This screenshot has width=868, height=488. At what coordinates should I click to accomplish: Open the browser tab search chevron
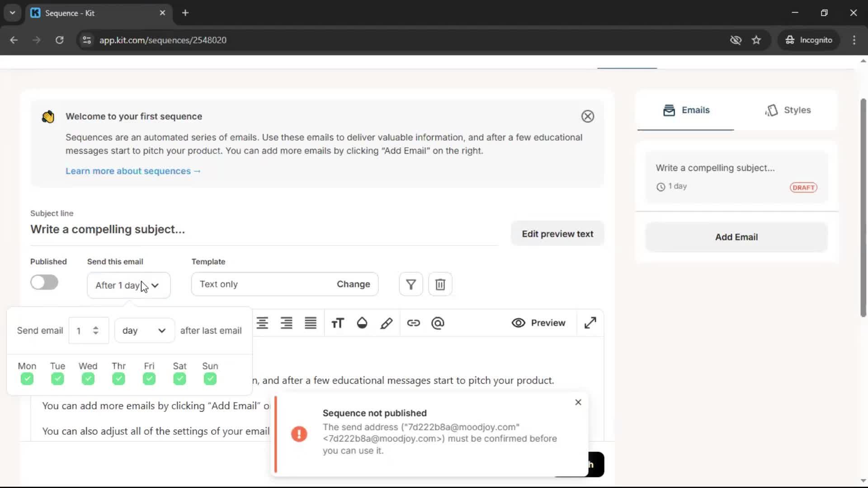12,13
